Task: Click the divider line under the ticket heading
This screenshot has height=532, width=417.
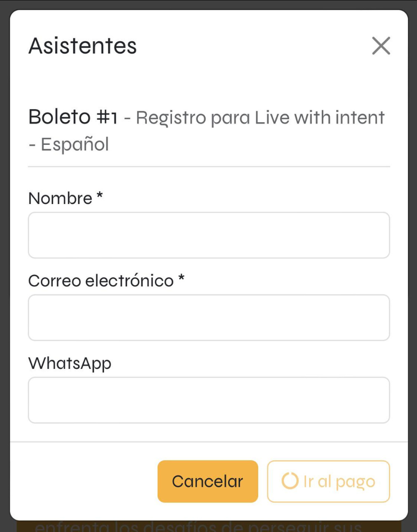Action: (x=209, y=166)
